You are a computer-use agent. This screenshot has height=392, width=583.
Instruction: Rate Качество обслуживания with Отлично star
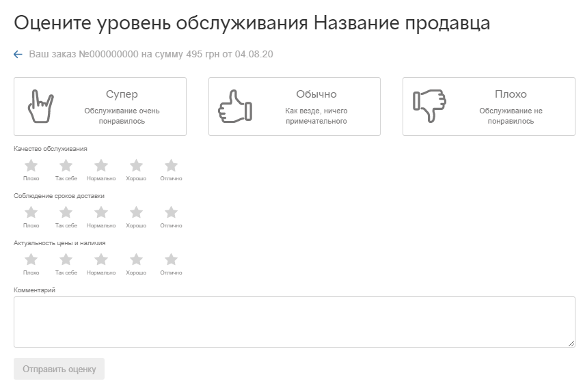[x=171, y=165]
